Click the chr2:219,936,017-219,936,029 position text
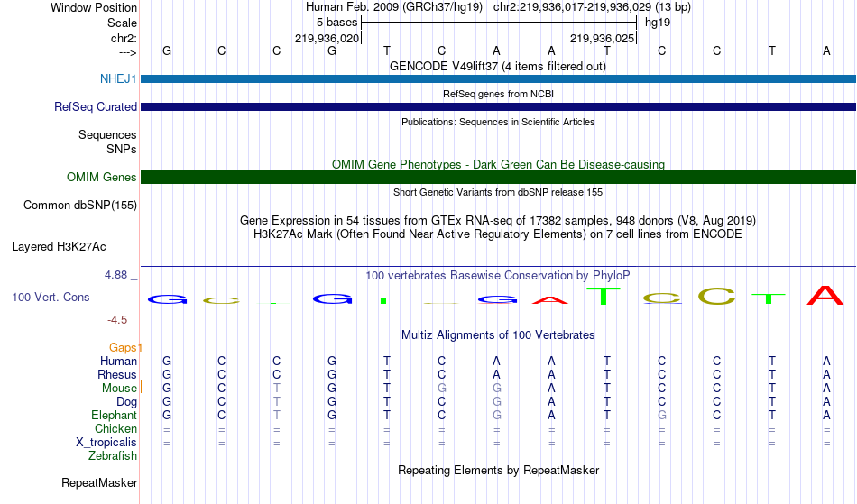Image resolution: width=857 pixels, height=504 pixels. (x=592, y=7)
